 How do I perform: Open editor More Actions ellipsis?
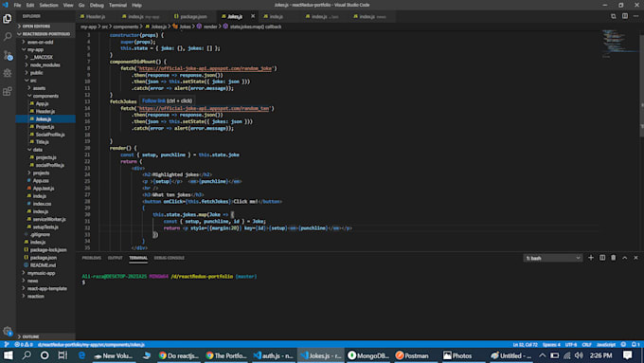(x=635, y=16)
